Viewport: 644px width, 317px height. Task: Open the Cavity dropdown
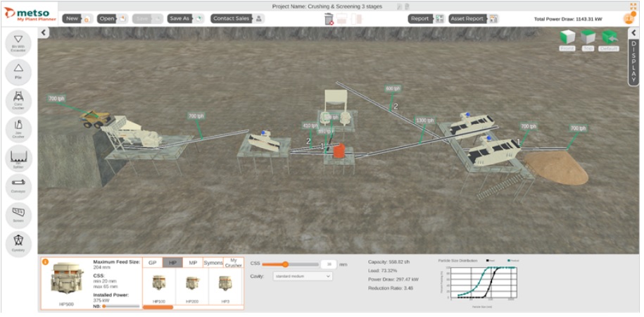[303, 276]
